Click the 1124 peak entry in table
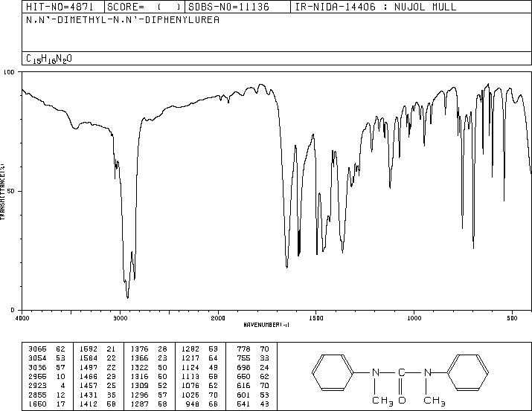 pyautogui.click(x=200, y=367)
